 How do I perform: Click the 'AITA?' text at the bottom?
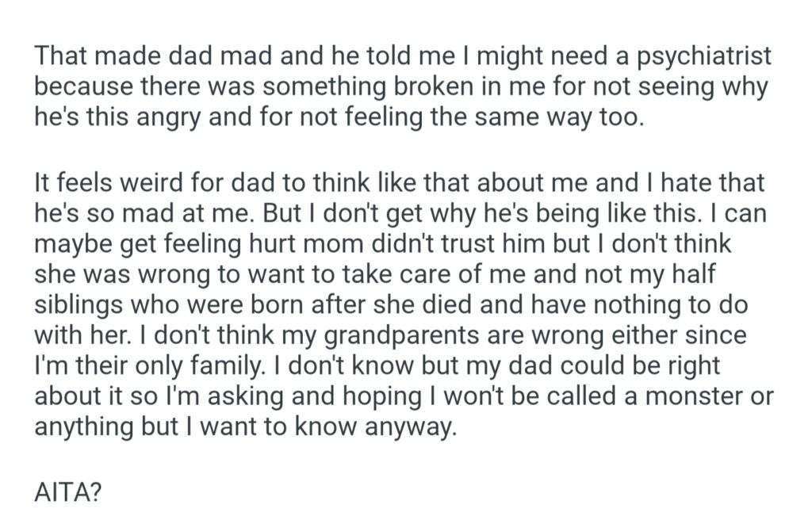tap(67, 494)
